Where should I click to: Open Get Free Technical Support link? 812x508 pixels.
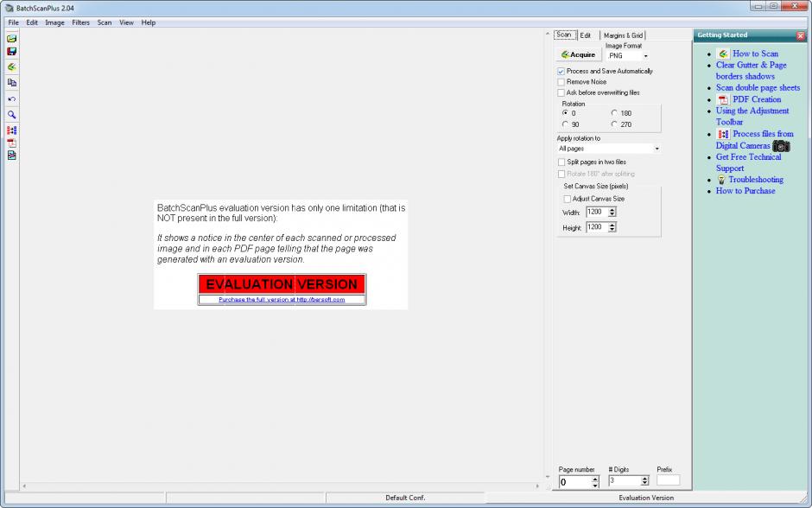point(748,162)
